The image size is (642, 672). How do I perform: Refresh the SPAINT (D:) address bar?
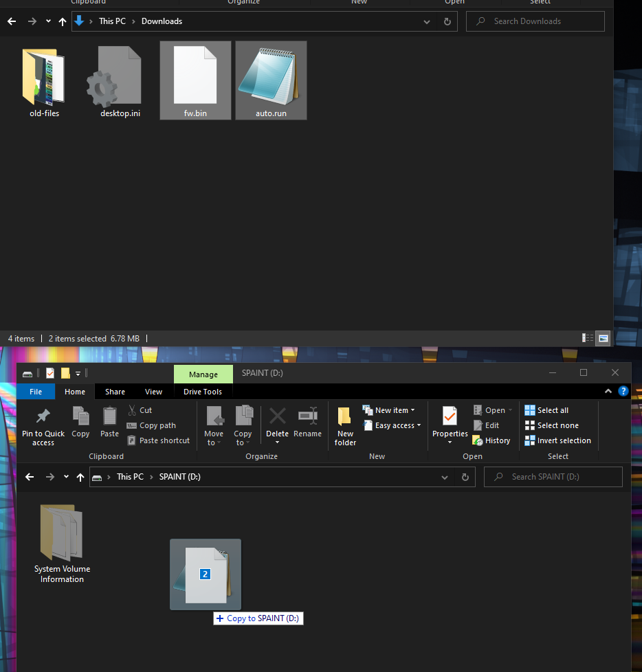click(x=465, y=477)
